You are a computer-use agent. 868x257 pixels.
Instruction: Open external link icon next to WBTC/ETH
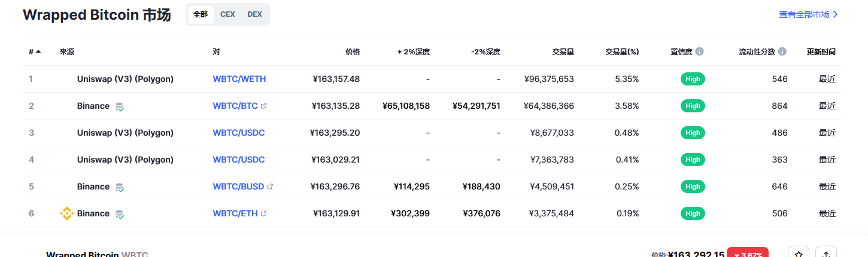tap(264, 213)
